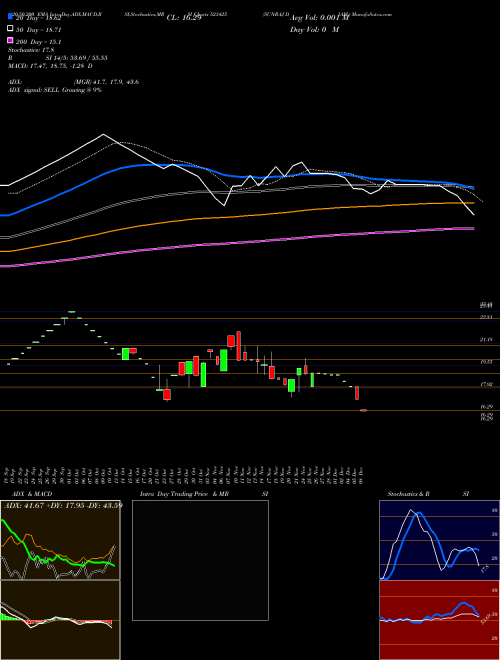Open the MACD histogram chart thumbnail
The width and height of the screenshot is (500, 660).
(60, 620)
